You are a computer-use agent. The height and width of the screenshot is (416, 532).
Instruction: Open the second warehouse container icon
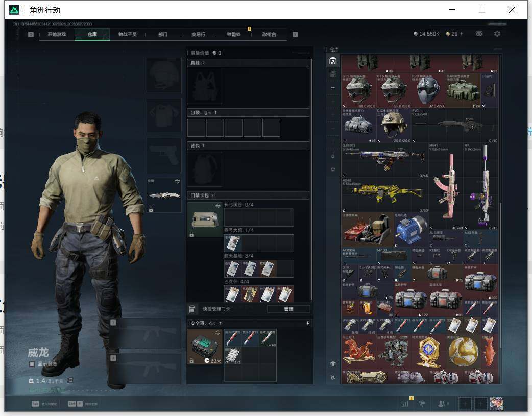pos(333,74)
